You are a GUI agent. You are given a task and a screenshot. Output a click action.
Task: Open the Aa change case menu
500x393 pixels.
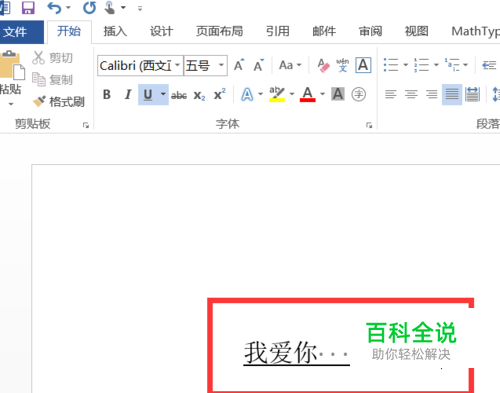(290, 65)
